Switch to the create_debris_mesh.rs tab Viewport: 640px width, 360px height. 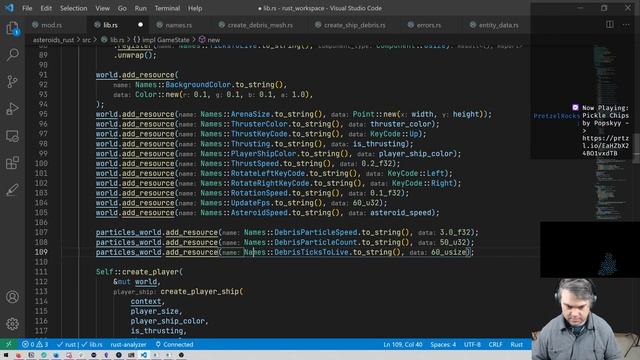click(260, 25)
